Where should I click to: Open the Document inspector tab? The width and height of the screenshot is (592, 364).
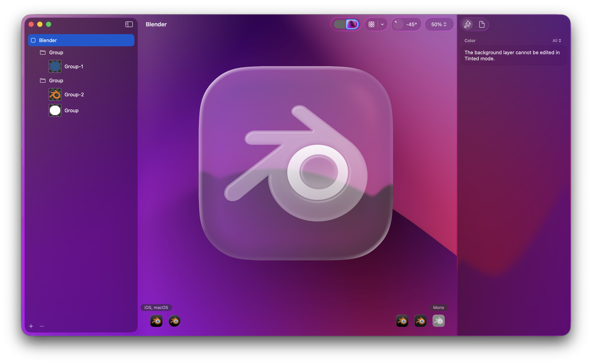point(482,24)
